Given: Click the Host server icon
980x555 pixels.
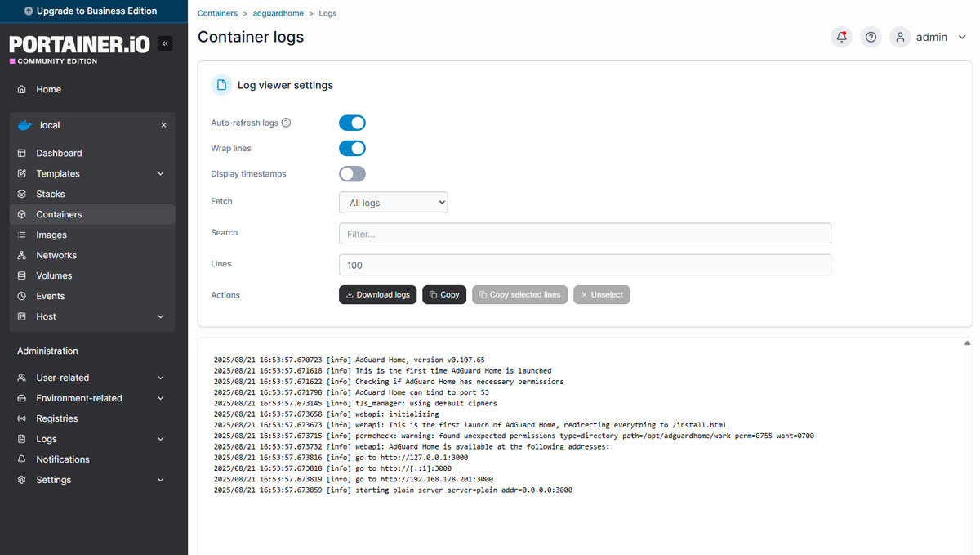Looking at the screenshot, I should (22, 316).
